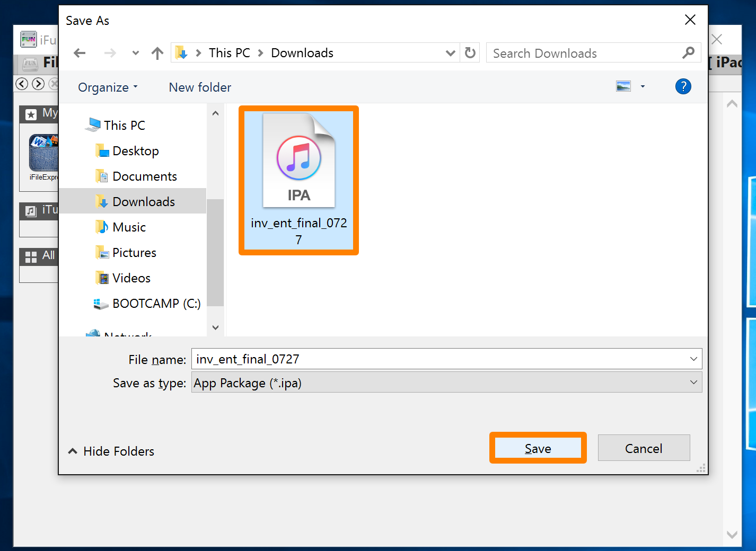Click the star favorites icon in iFunBox
The height and width of the screenshot is (551, 756).
click(x=31, y=114)
